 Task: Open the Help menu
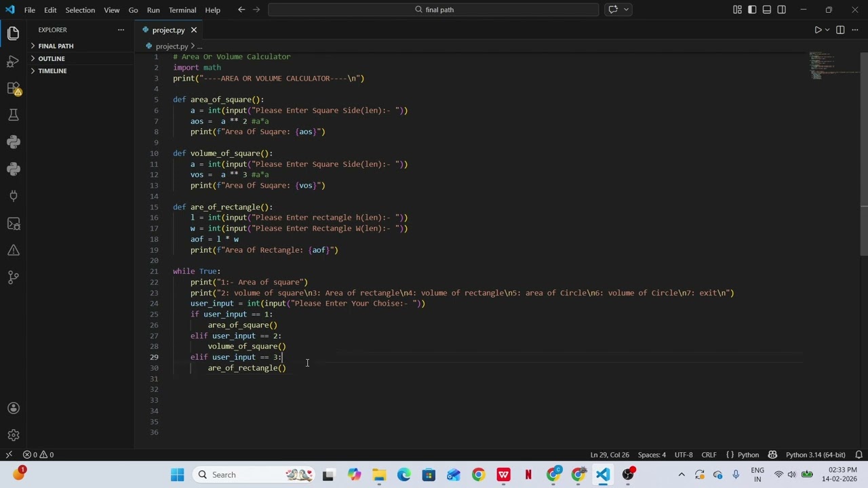[x=212, y=10]
